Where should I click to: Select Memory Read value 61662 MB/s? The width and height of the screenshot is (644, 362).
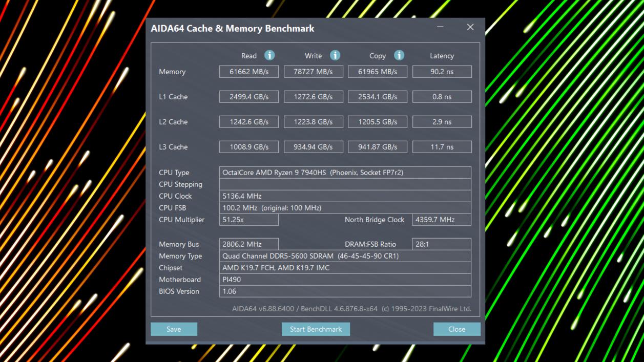(x=249, y=72)
